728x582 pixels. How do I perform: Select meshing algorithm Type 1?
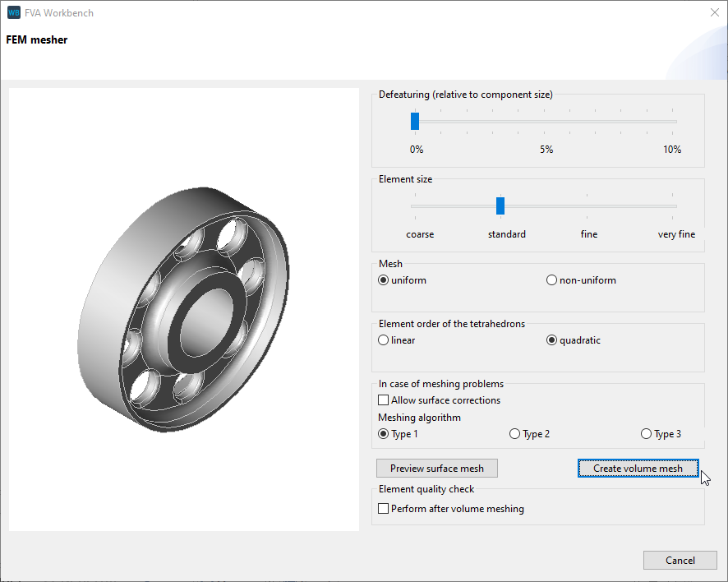click(x=383, y=433)
